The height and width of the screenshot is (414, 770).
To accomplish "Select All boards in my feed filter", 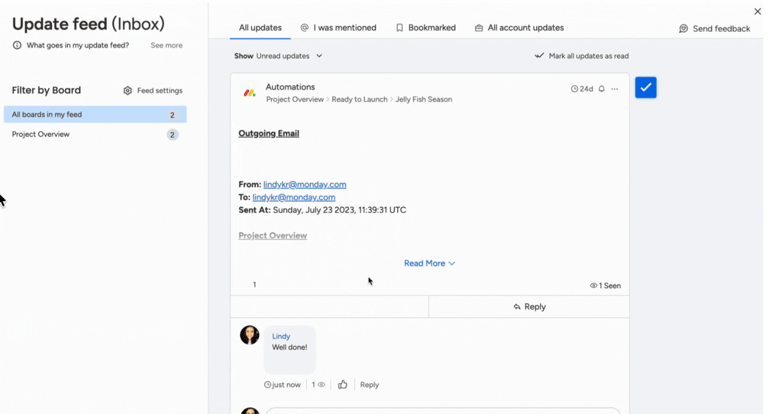I will 95,114.
